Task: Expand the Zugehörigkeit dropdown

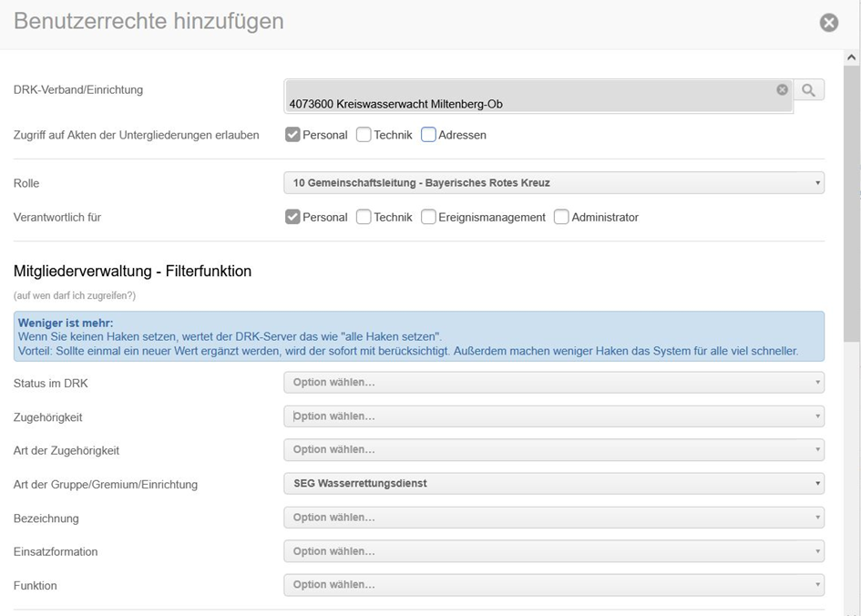Action: (x=553, y=416)
